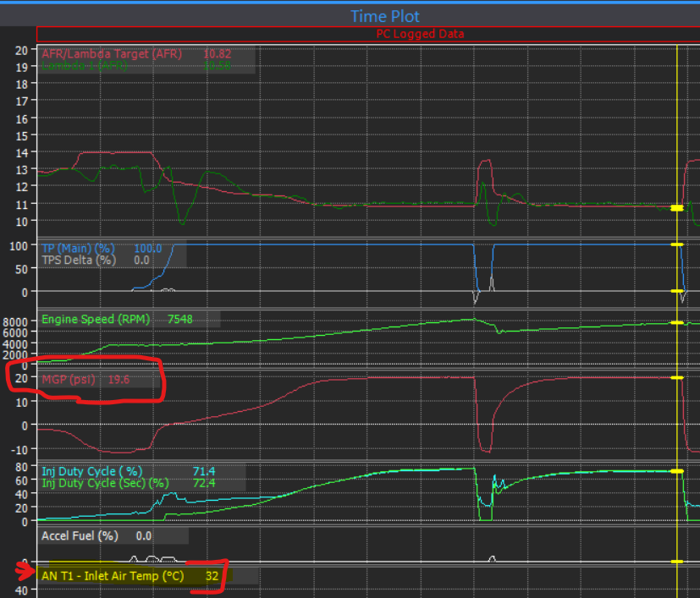Select the PC Logged Data header bar
This screenshot has width=700, height=598.
tap(368, 34)
